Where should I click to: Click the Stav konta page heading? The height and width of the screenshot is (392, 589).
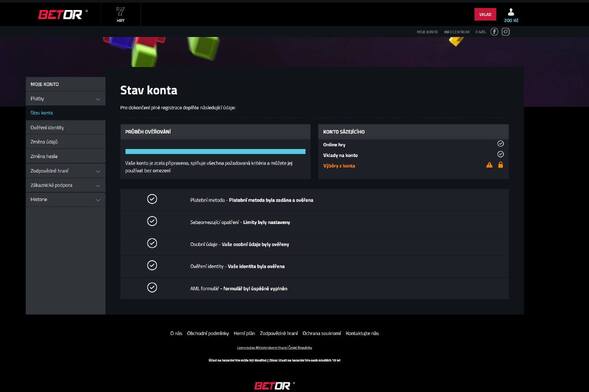(x=149, y=90)
